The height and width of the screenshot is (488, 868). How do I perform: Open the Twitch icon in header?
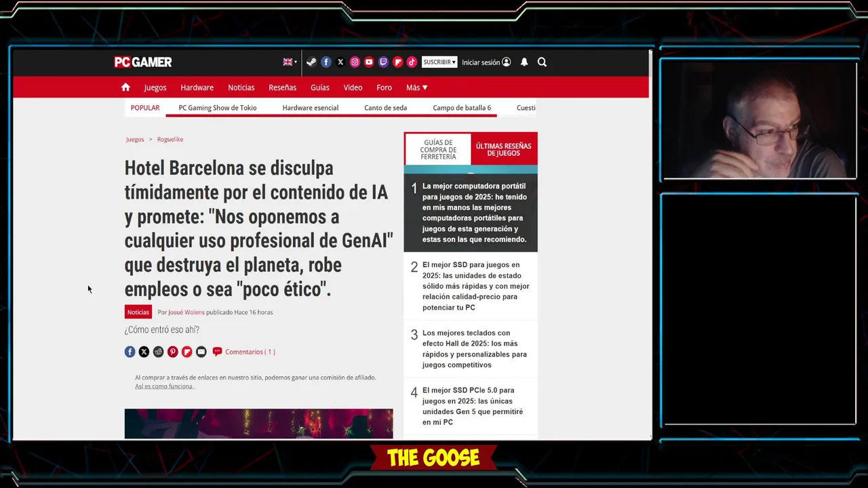tap(383, 62)
